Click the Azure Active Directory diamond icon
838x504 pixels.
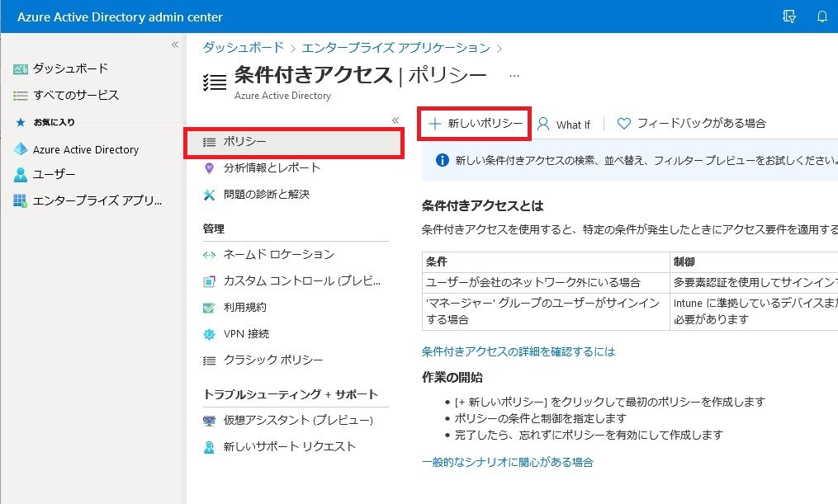(x=21, y=149)
